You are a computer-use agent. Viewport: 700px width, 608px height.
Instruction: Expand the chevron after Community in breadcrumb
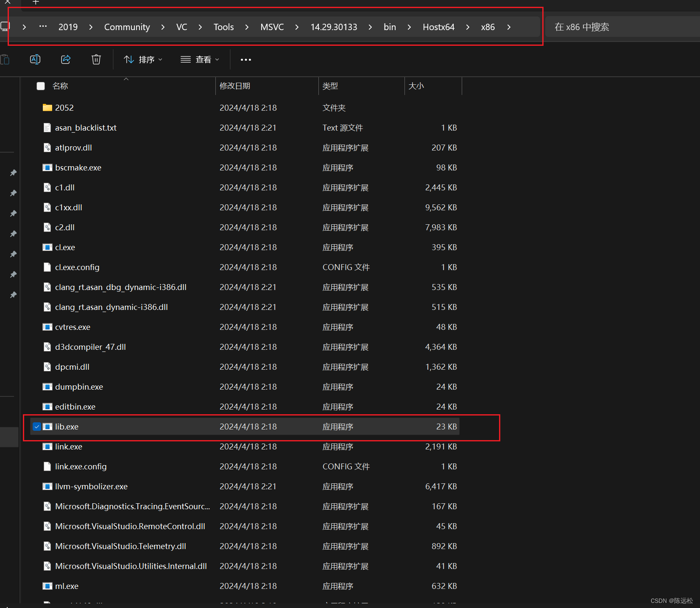(x=163, y=27)
